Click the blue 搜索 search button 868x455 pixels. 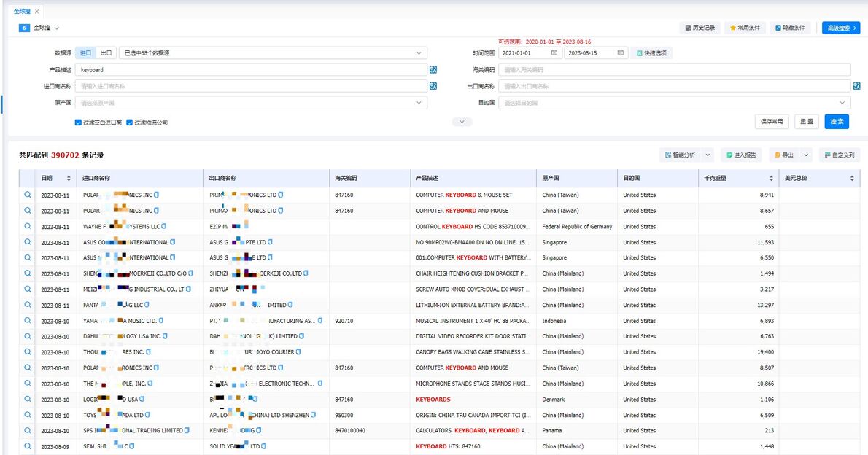point(837,122)
